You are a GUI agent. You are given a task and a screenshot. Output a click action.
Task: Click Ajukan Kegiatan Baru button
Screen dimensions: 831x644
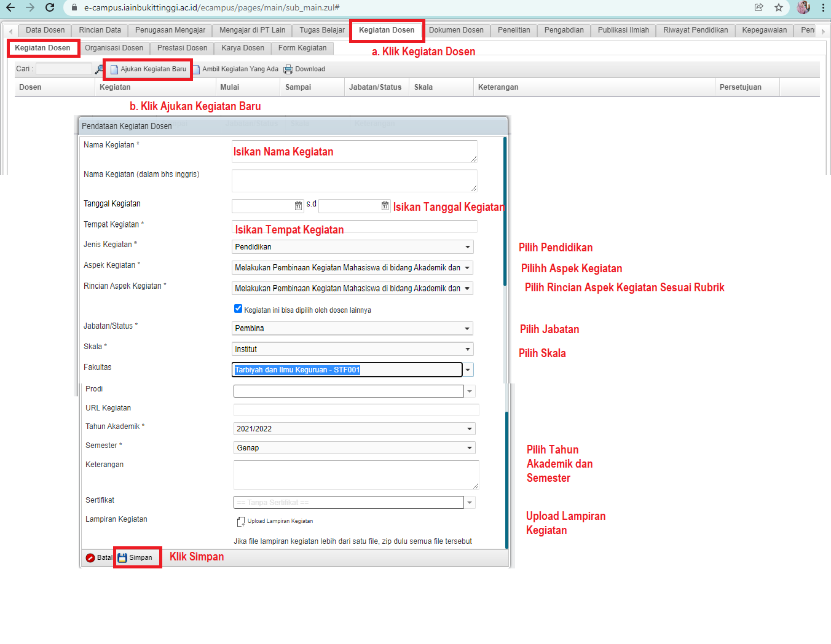(x=148, y=69)
